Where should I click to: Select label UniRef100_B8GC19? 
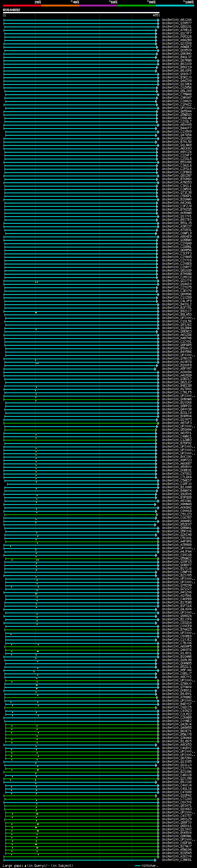point(176,67)
